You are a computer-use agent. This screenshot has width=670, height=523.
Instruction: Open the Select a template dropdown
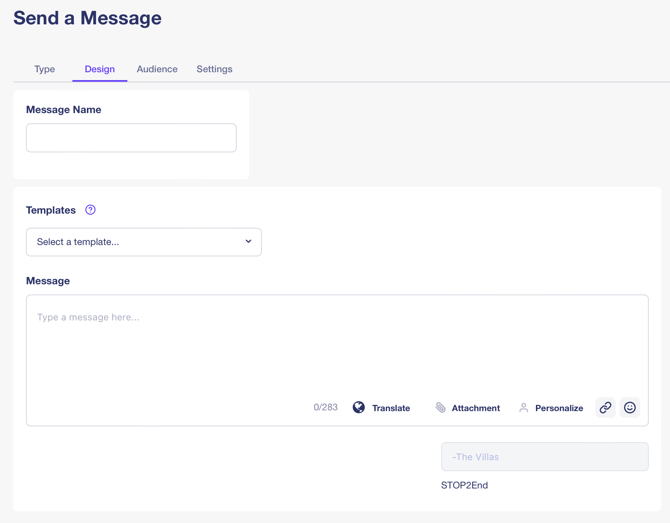[143, 242]
